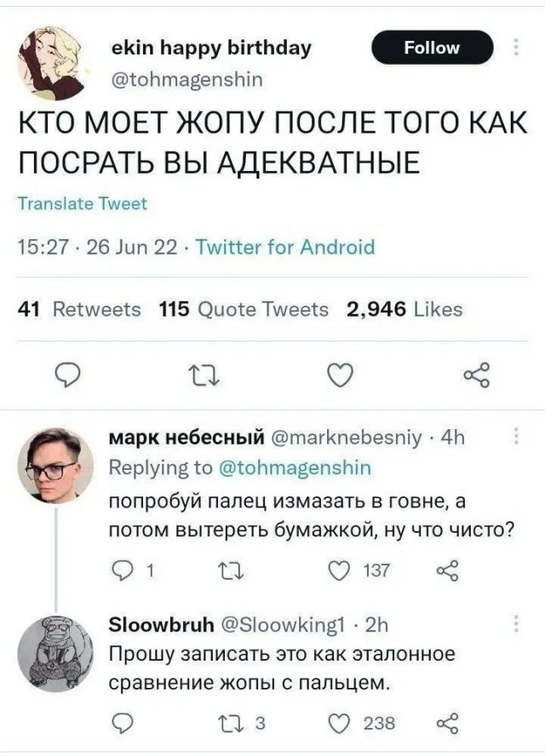The image size is (545, 756).
Task: Share марк небесный's reply
Action: 447,570
